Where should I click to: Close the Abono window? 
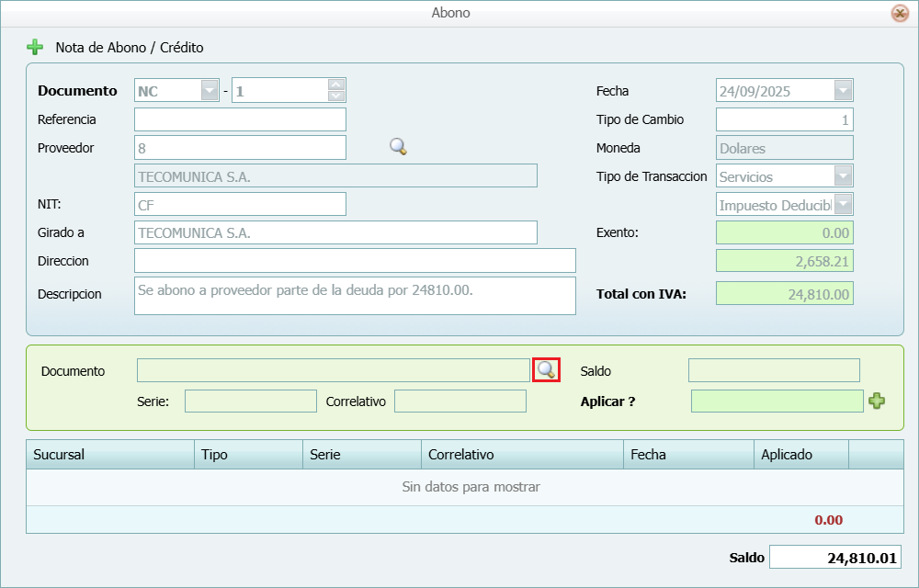(900, 13)
